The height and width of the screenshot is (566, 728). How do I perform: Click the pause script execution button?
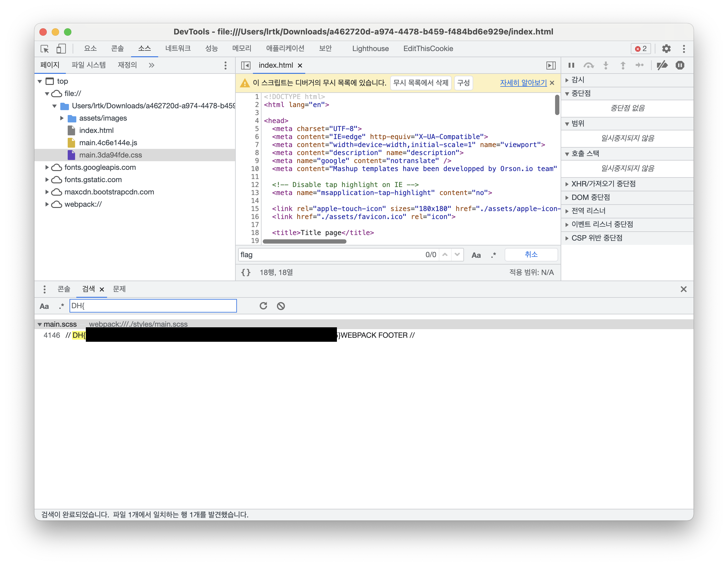click(571, 65)
